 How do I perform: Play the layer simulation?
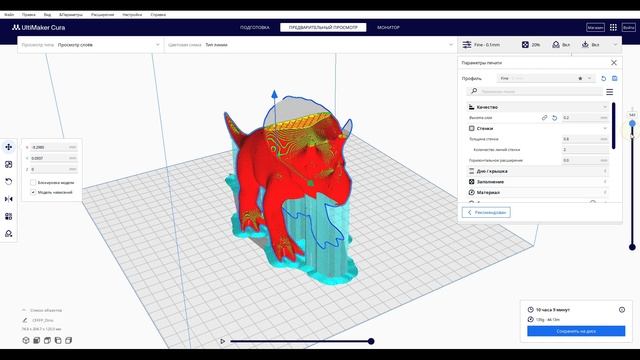tap(222, 341)
